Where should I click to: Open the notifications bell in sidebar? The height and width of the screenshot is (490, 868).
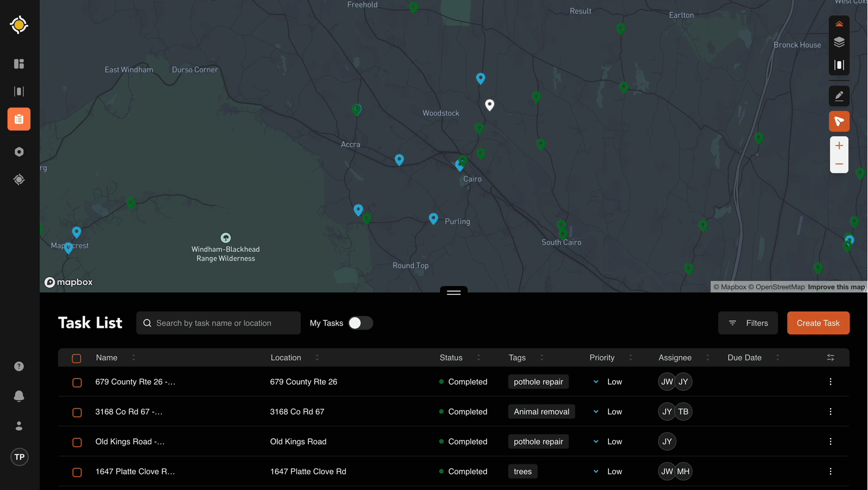[x=19, y=396]
